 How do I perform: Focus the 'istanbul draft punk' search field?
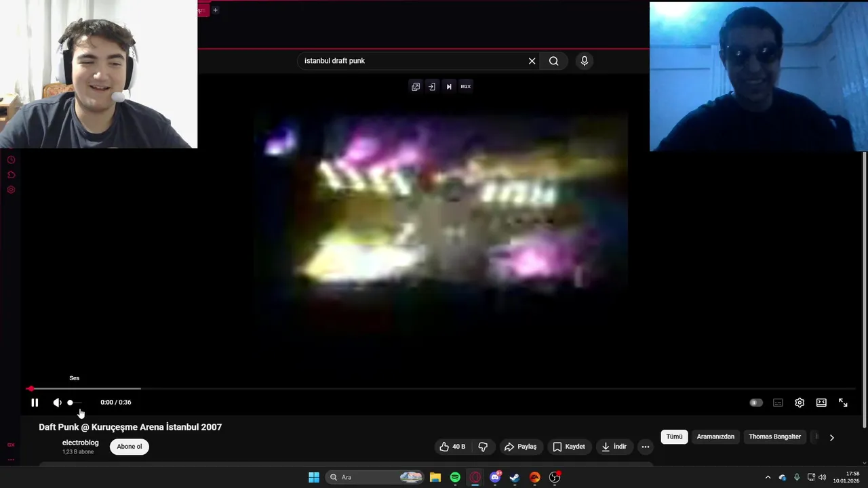coord(414,61)
